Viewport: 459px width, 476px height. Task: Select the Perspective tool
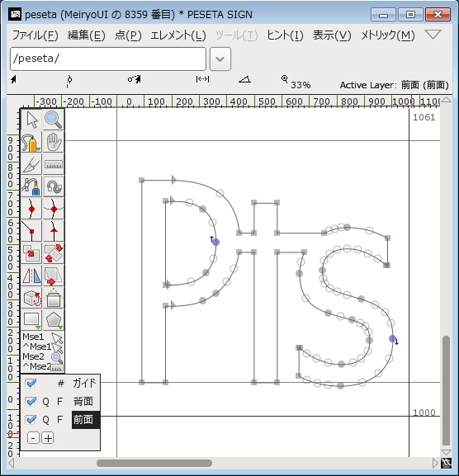[54, 298]
